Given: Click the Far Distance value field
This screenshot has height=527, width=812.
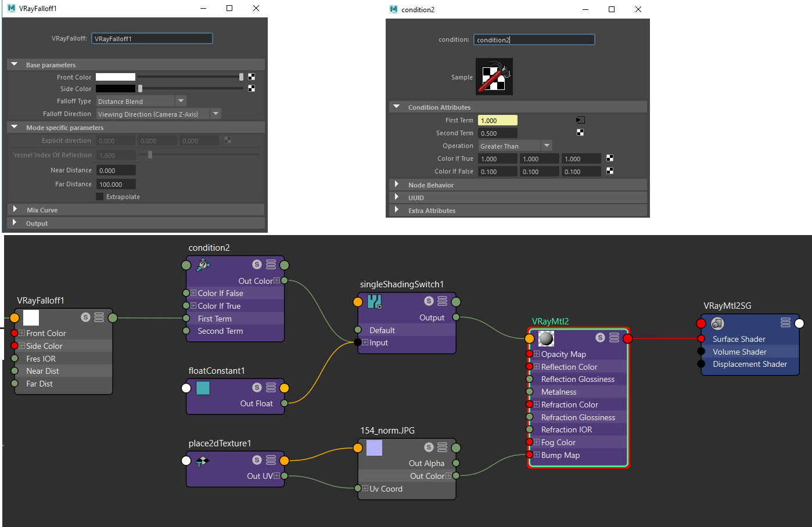Looking at the screenshot, I should tap(116, 184).
